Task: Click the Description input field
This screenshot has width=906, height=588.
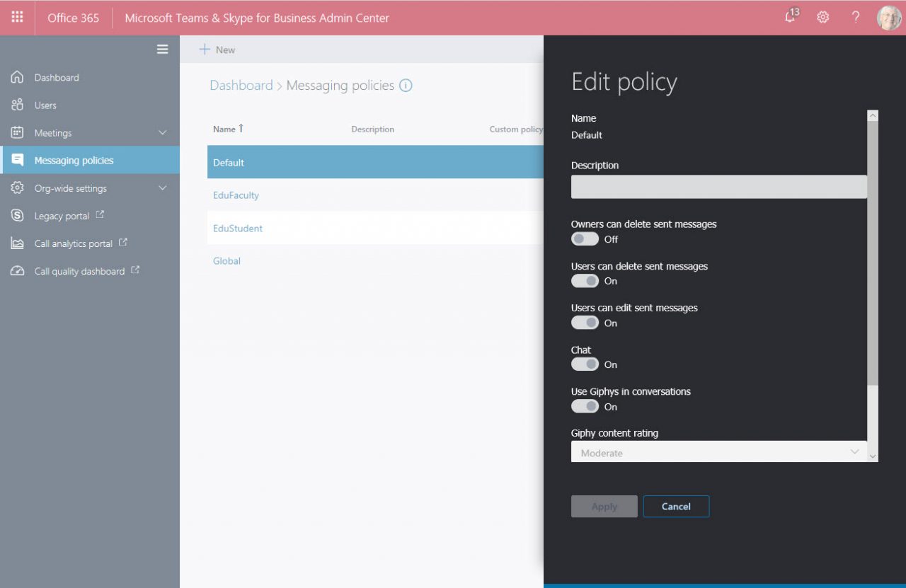Action: (x=718, y=187)
